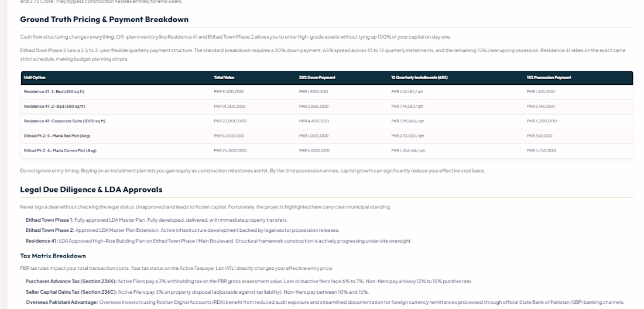
Task: Select possession payment cell 'PKR 1,425,000'
Action: click(x=540, y=91)
